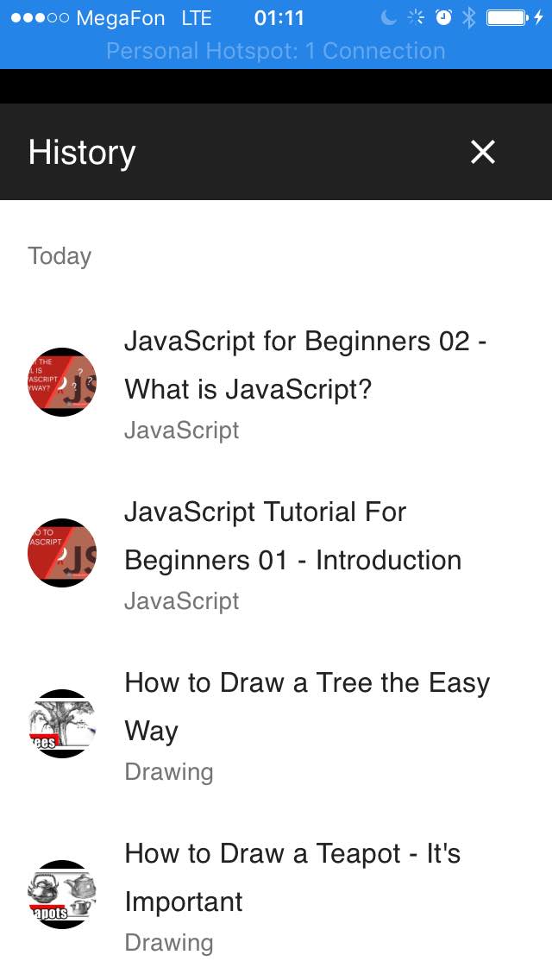
Task: Open thumbnail for JavaScript Tutorial 01 Introduction
Action: click(61, 553)
